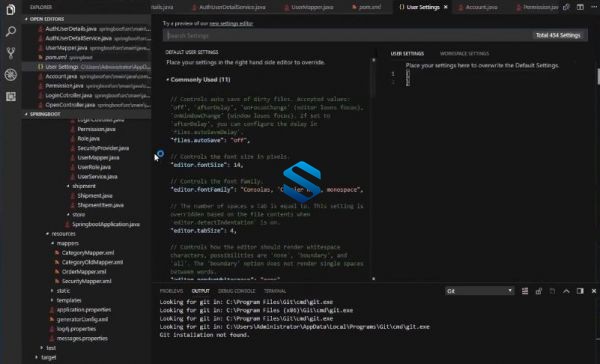This screenshot has width=600, height=364.
Task: Open the Debug Console panel tab
Action: 236,291
